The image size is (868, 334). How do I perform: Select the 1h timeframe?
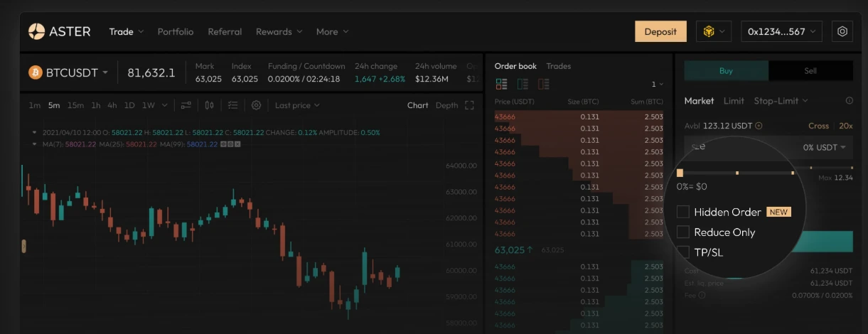96,105
